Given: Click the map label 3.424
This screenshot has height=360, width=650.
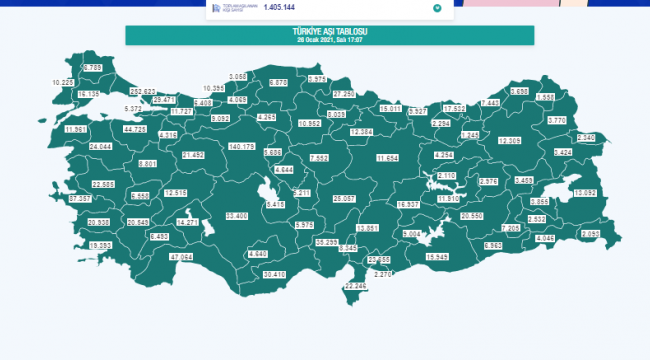Looking at the screenshot, I should (x=563, y=152).
